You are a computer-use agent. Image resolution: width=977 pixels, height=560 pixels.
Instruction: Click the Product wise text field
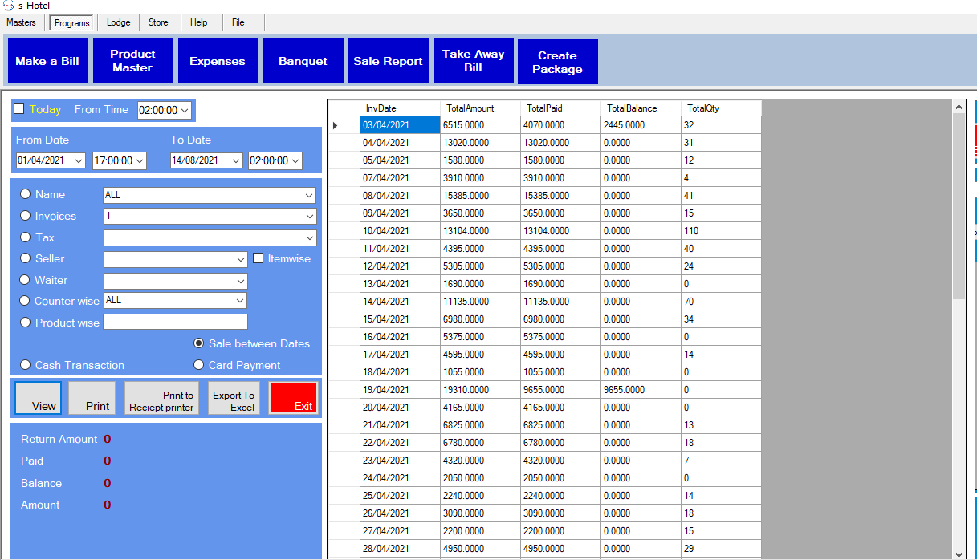tap(175, 323)
